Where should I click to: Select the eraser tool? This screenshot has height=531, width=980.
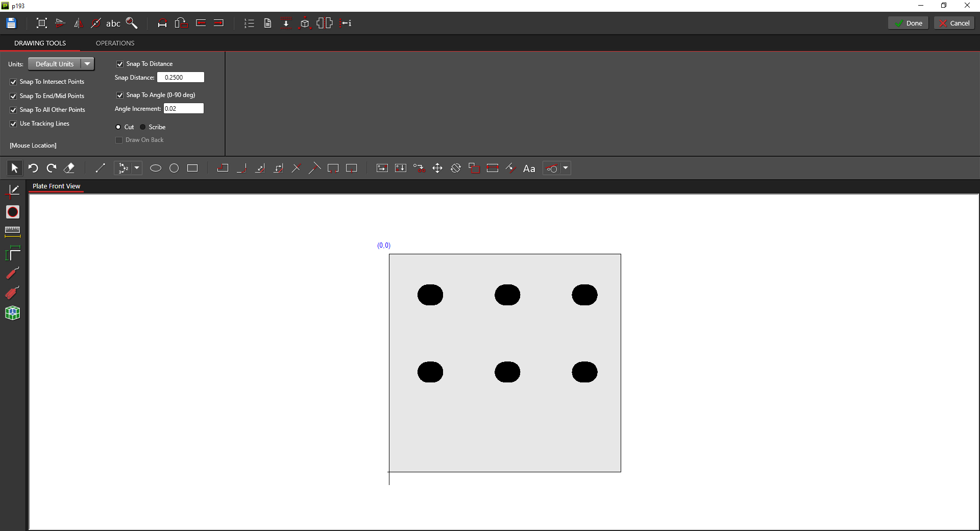tap(69, 168)
